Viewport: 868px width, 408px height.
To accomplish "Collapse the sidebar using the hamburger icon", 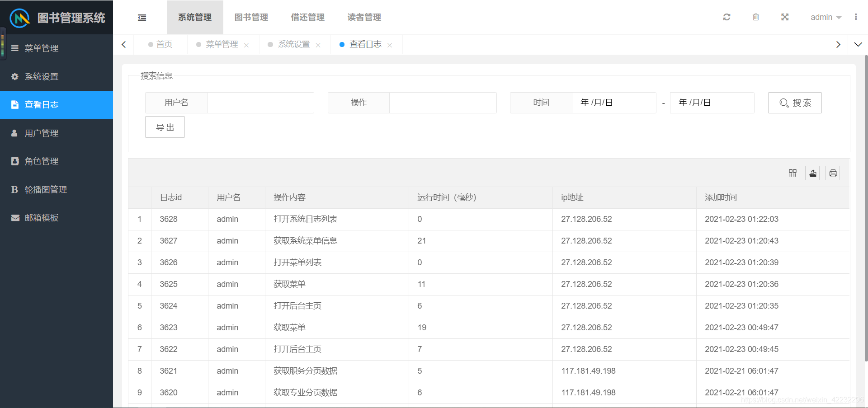I will 142,17.
